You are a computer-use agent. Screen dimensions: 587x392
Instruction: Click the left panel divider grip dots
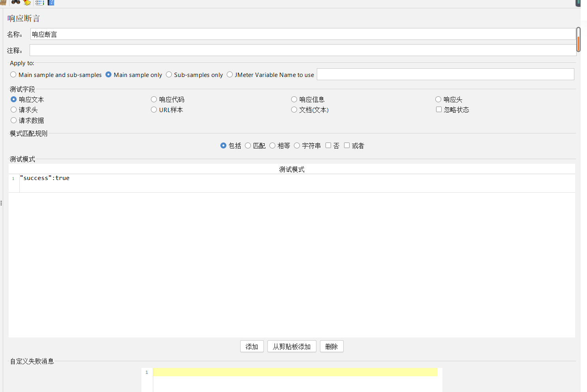click(2, 203)
